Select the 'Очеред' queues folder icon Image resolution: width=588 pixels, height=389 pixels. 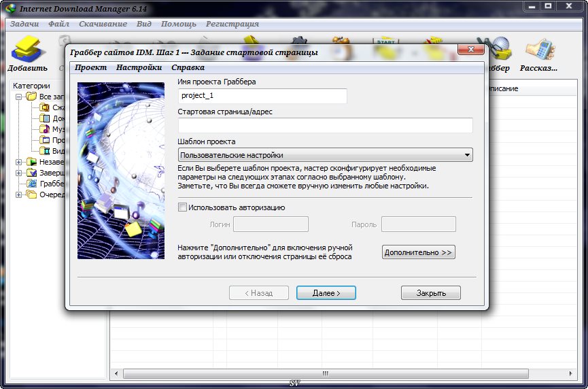click(x=31, y=194)
